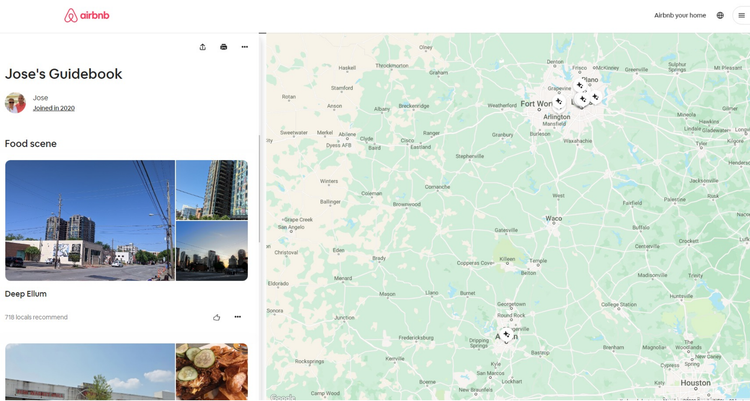Click the Airbnb logo

[x=85, y=15]
